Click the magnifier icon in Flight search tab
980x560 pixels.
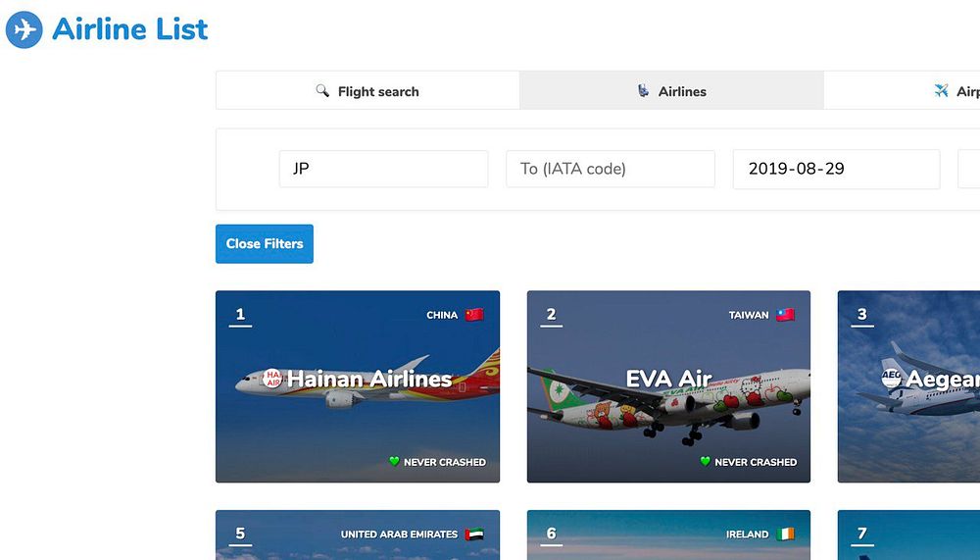[x=322, y=91]
